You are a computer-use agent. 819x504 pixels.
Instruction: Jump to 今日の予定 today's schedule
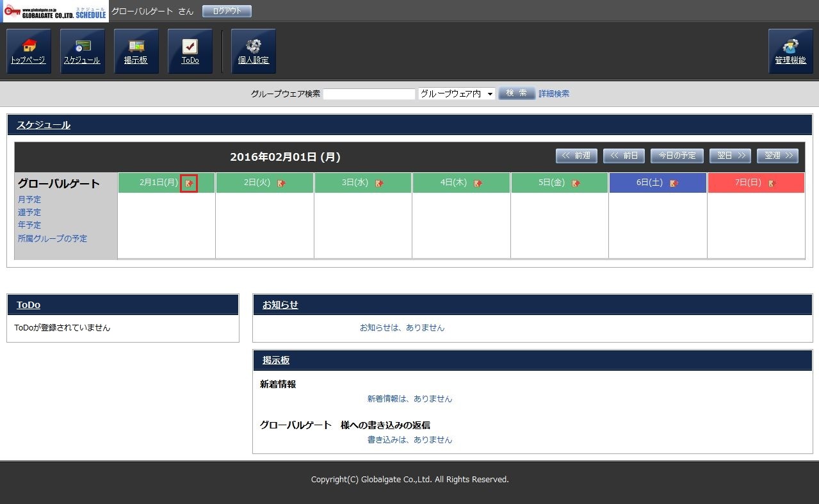tap(677, 156)
